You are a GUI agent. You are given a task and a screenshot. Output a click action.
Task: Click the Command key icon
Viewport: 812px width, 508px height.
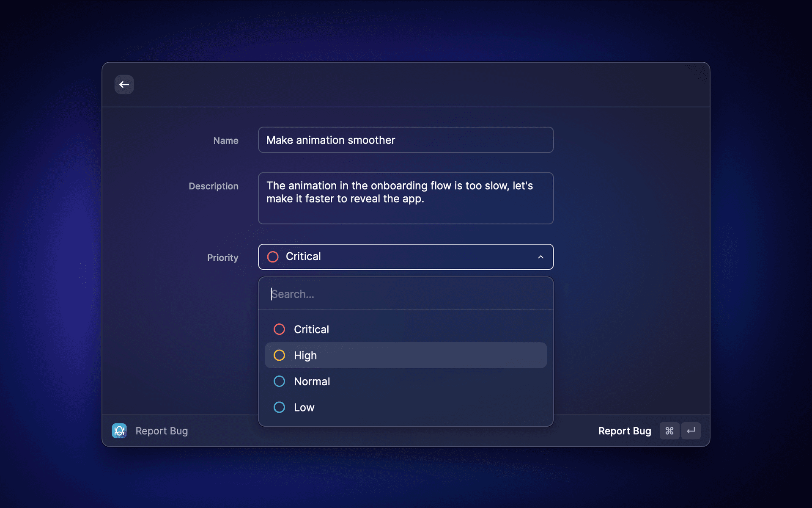(669, 431)
